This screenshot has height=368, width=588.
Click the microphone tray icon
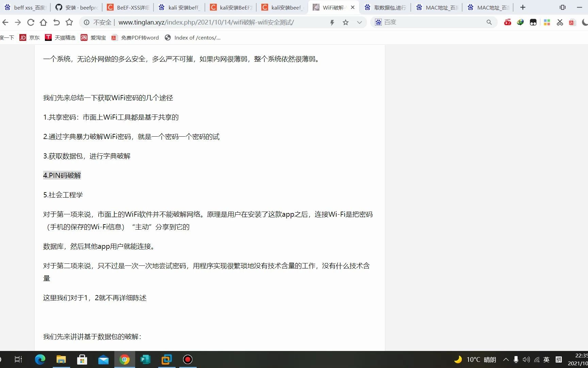tap(516, 359)
